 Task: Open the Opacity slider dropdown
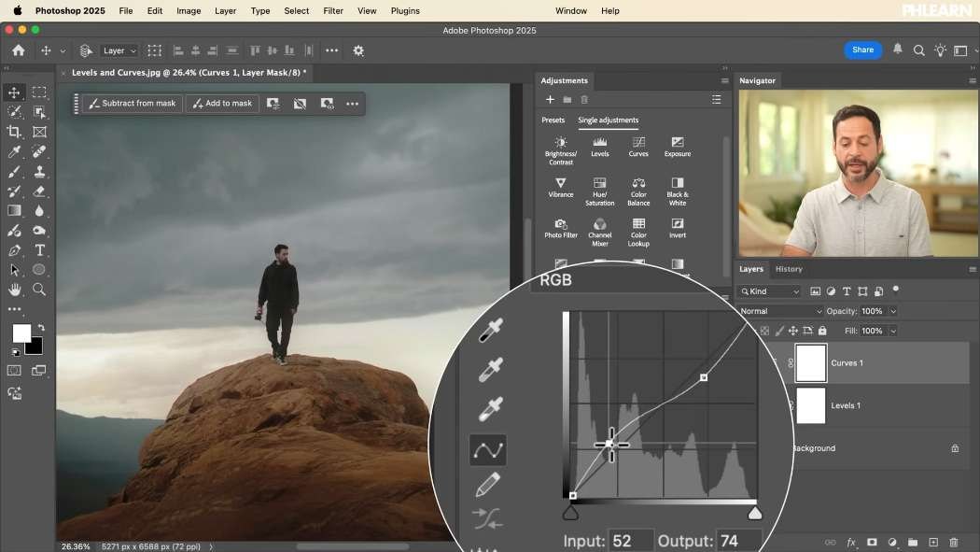[x=893, y=311]
